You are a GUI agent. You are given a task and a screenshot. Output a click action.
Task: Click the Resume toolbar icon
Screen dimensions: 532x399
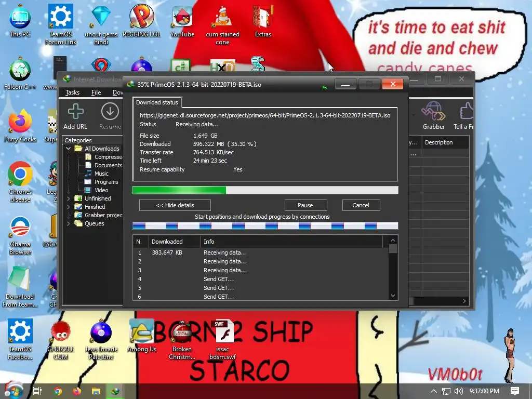(x=110, y=112)
